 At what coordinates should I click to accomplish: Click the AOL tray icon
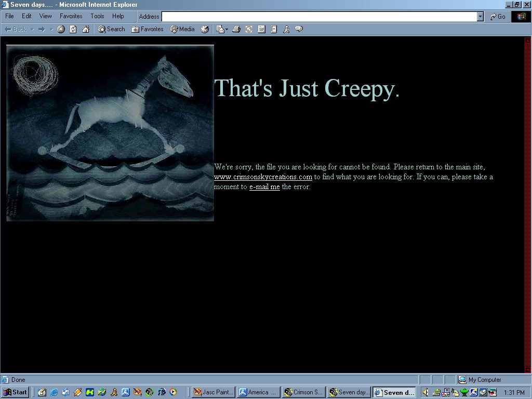tap(474, 393)
